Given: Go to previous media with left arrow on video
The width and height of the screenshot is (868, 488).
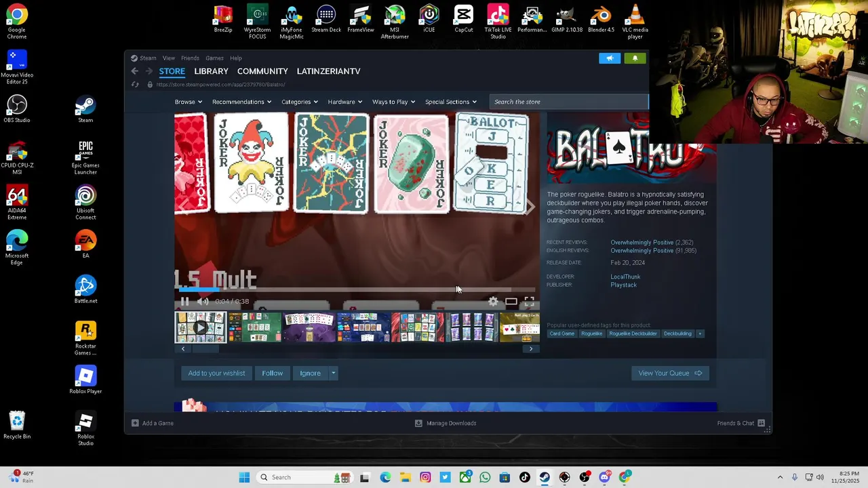Looking at the screenshot, I should click(x=184, y=207).
